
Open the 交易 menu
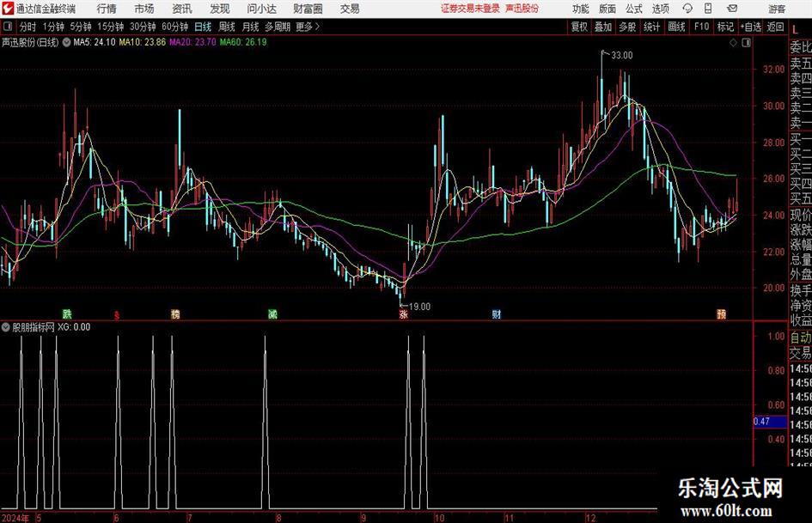coord(350,9)
